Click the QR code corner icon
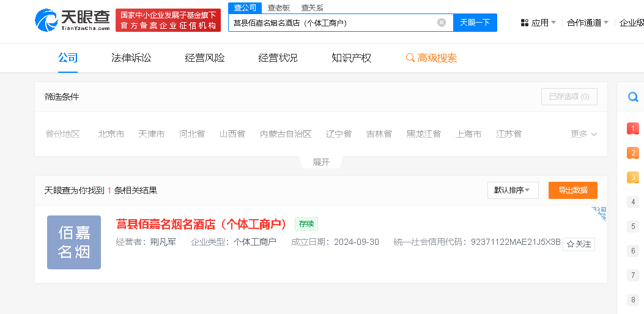This screenshot has width=644, height=314. point(599,214)
